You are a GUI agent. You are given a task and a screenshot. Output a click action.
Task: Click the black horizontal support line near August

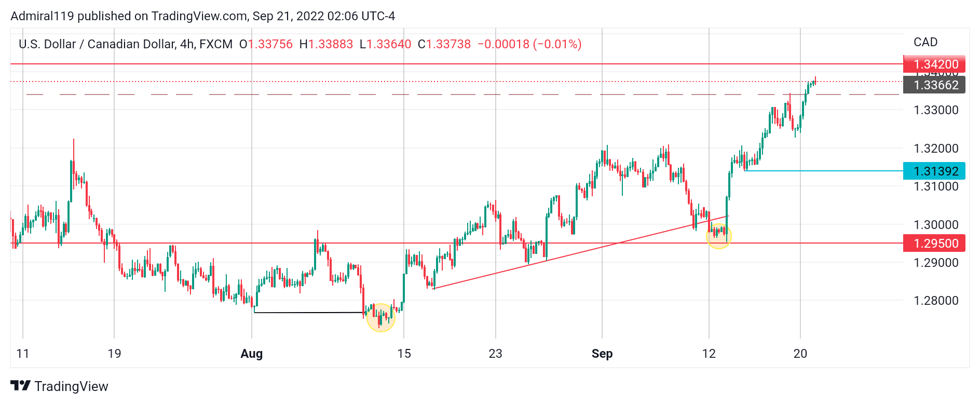point(309,313)
